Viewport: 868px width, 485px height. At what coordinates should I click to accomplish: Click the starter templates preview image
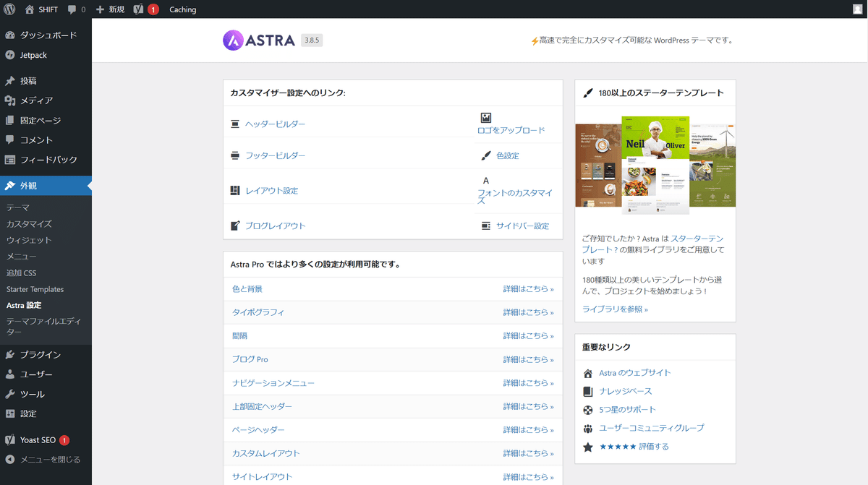click(655, 166)
